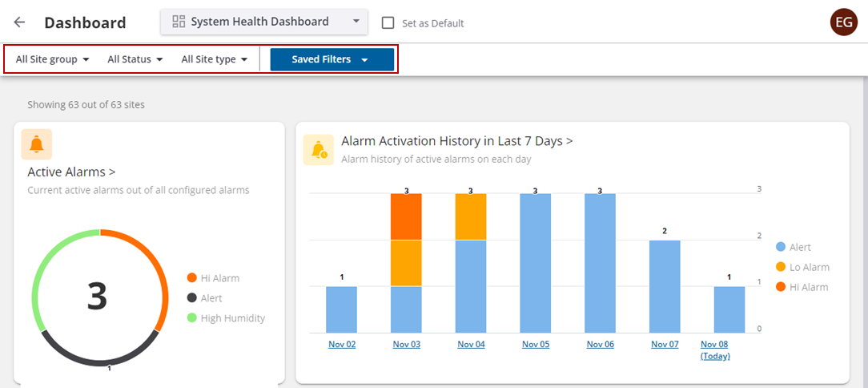Screen dimensions: 868x388
Task: Click the back arrow icon
Action: [x=20, y=22]
